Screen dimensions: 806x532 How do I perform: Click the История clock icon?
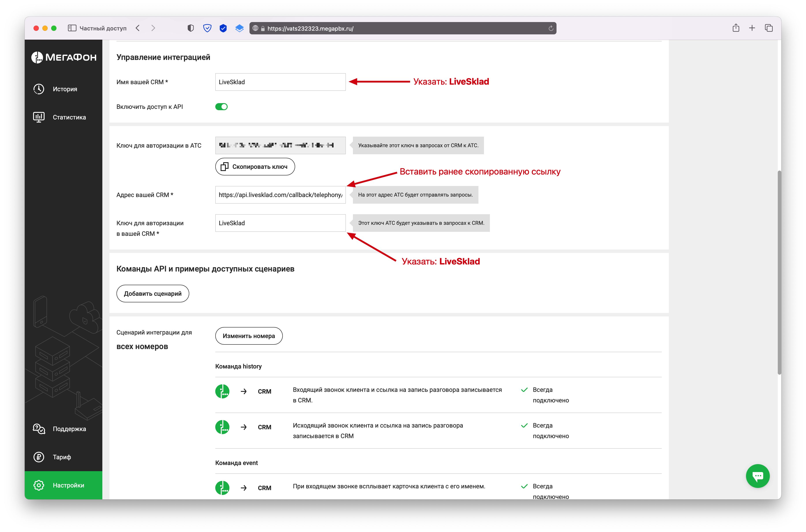39,89
